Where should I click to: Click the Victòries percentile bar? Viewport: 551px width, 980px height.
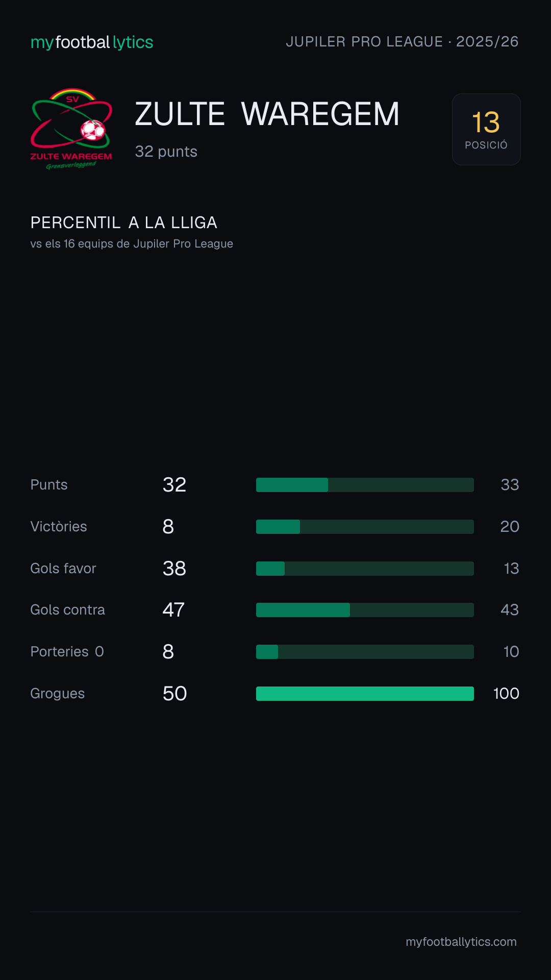[365, 527]
